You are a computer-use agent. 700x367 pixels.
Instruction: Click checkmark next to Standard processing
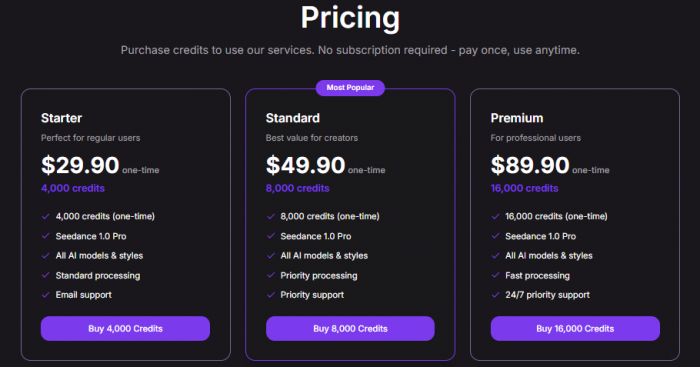click(46, 275)
